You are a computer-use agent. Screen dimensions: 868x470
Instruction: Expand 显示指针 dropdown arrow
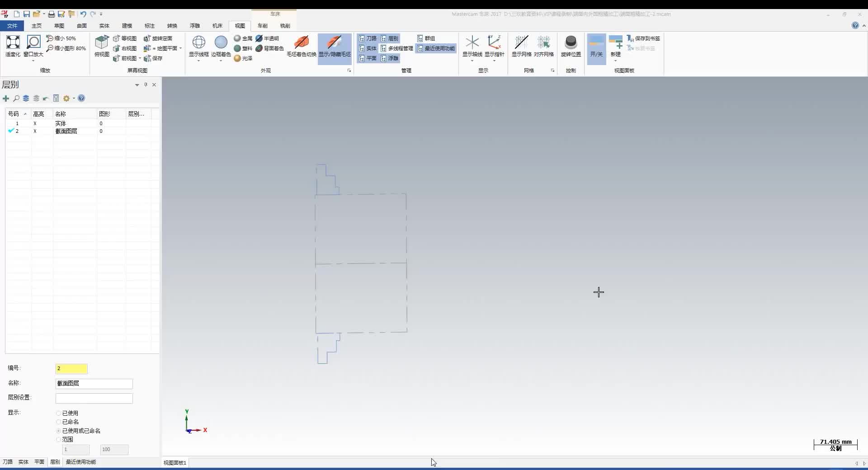(494, 61)
